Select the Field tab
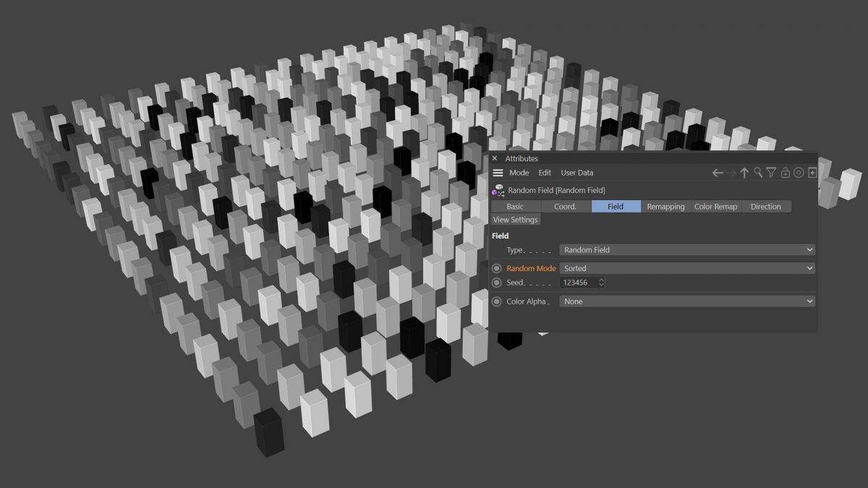This screenshot has height=488, width=868. pyautogui.click(x=616, y=207)
